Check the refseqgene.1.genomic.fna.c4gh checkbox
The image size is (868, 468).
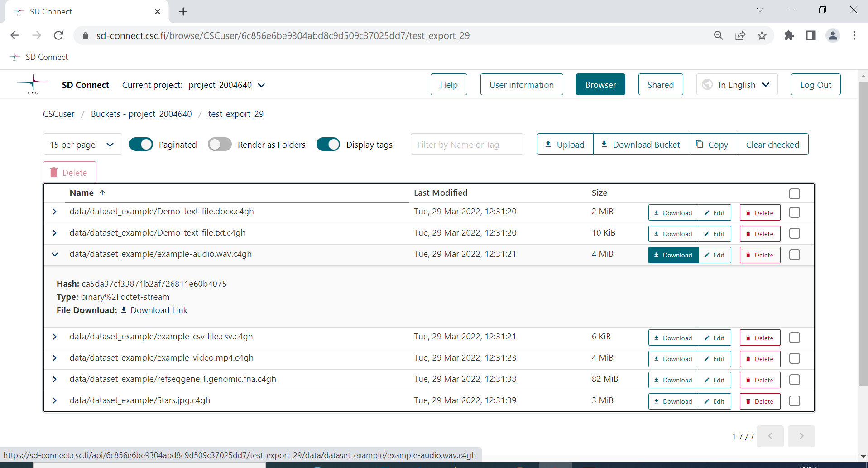coord(795,380)
